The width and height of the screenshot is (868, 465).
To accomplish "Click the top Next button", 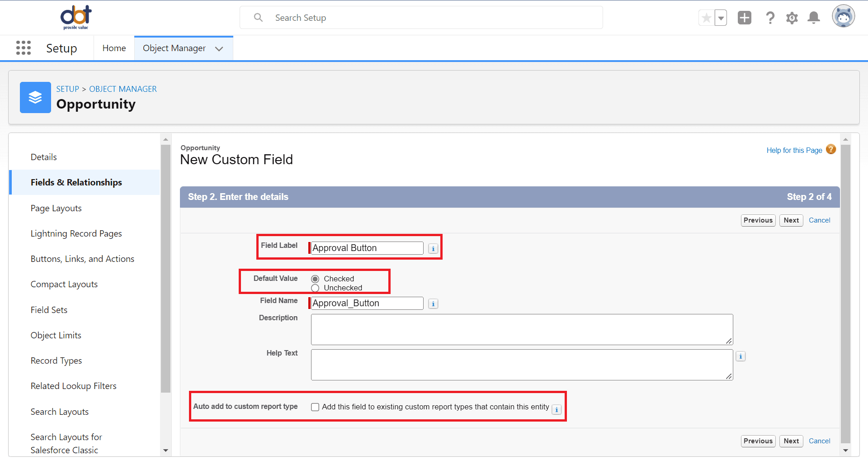I will pos(791,220).
